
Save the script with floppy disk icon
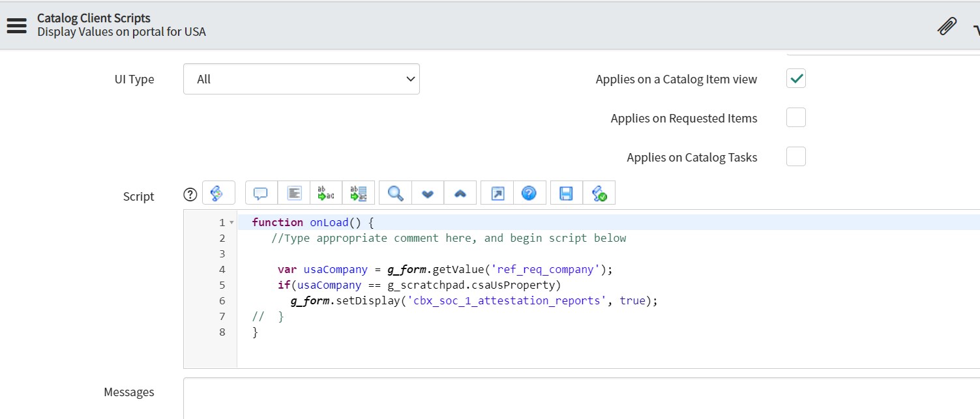[x=566, y=194]
